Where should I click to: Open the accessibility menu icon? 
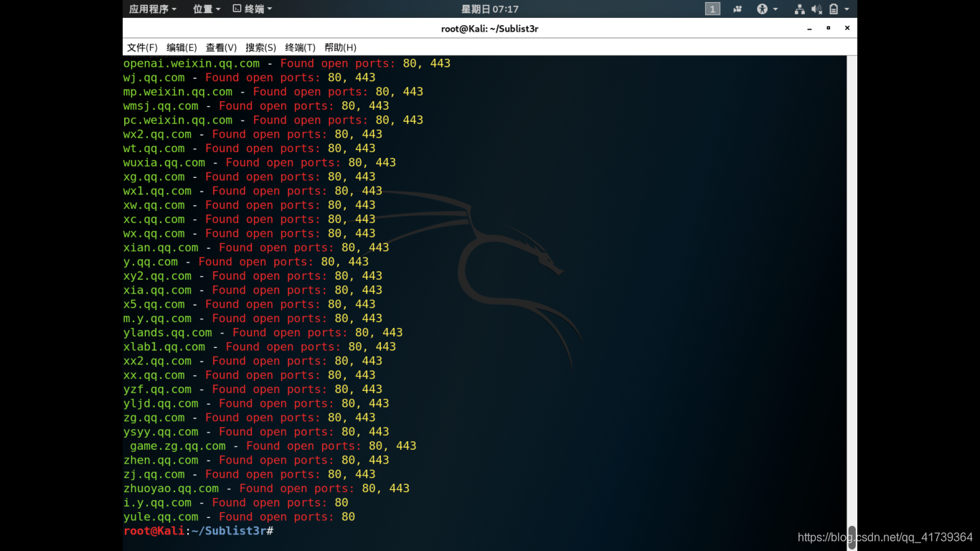point(762,9)
